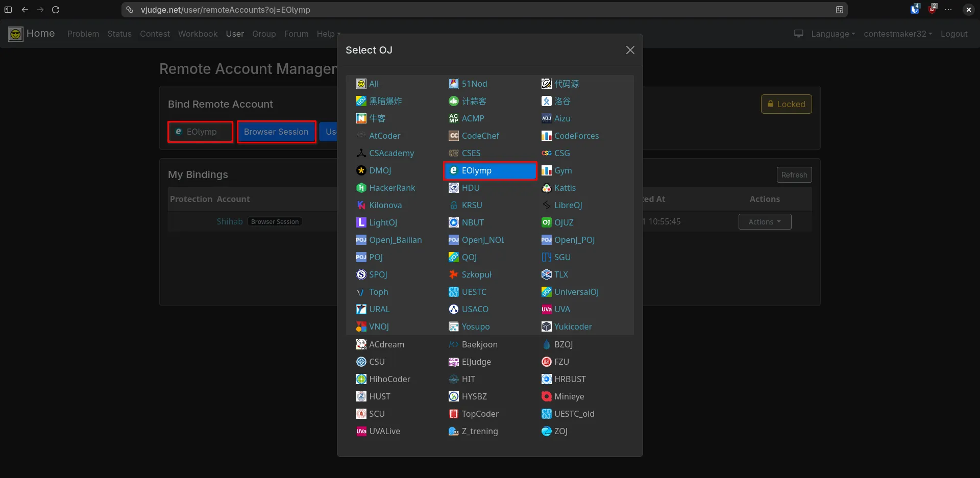Image resolution: width=980 pixels, height=478 pixels.
Task: Select CSES in the OJ list
Action: [x=471, y=153]
